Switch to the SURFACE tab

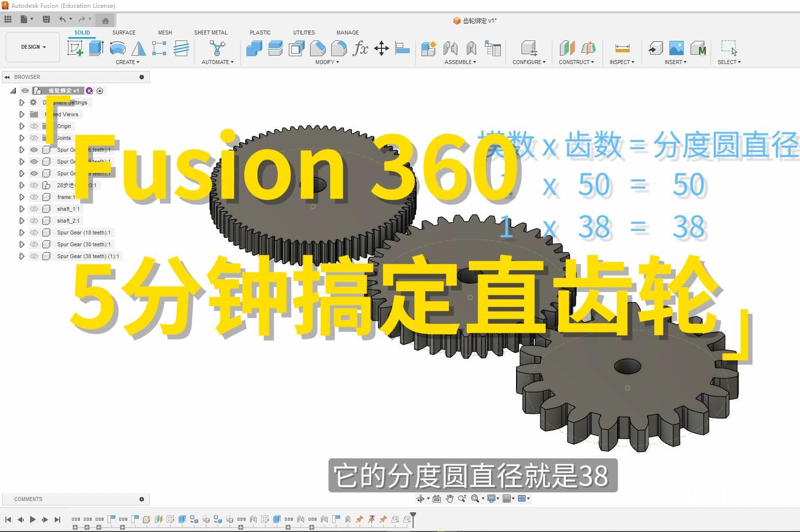pos(123,32)
